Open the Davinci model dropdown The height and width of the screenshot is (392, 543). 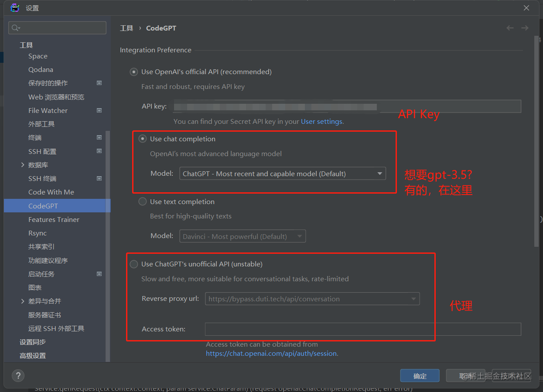[x=242, y=236]
